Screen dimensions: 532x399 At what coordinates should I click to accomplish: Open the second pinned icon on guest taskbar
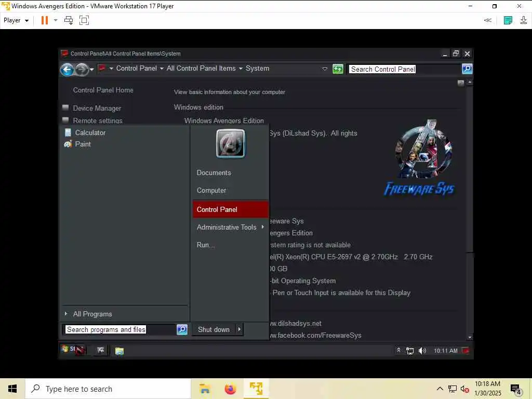(100, 350)
